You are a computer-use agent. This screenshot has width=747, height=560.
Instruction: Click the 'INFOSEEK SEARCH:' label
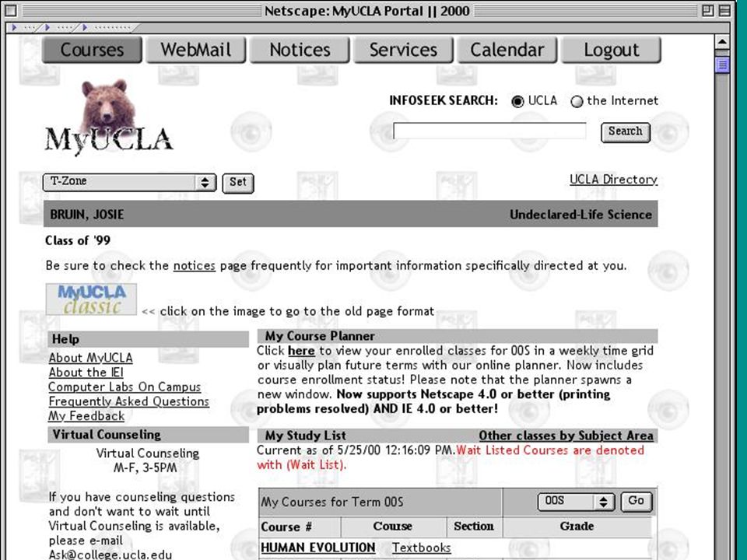pyautogui.click(x=444, y=100)
